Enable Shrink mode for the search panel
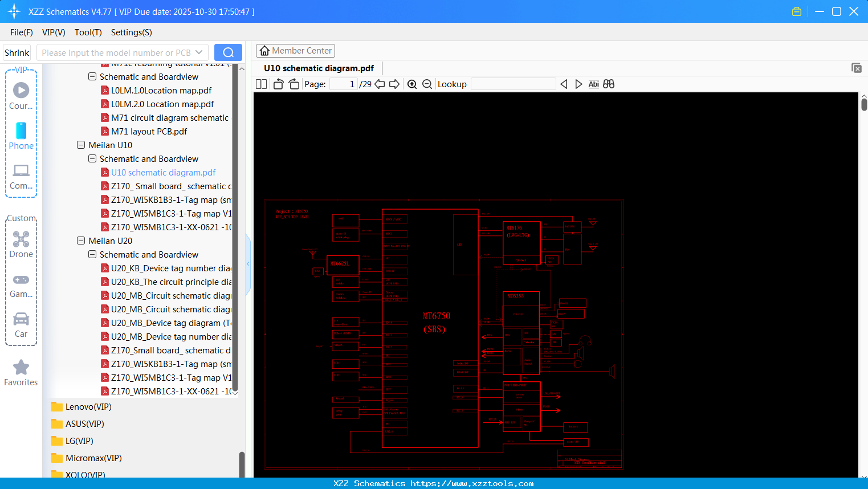 click(17, 52)
